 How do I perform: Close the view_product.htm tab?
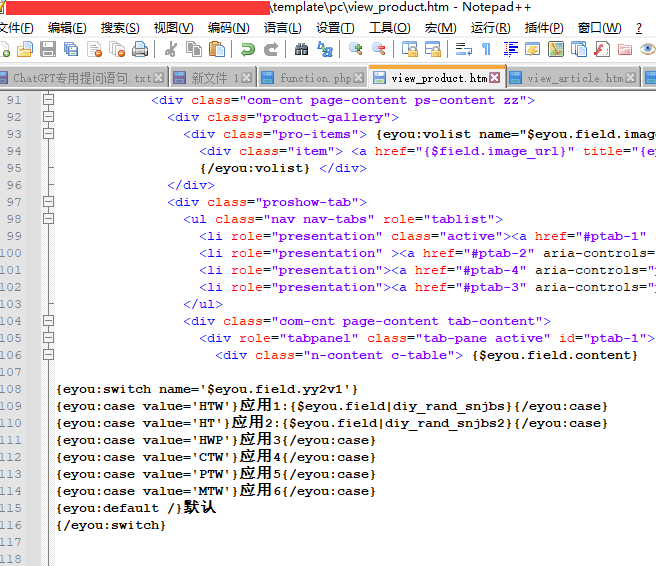pyautogui.click(x=495, y=78)
